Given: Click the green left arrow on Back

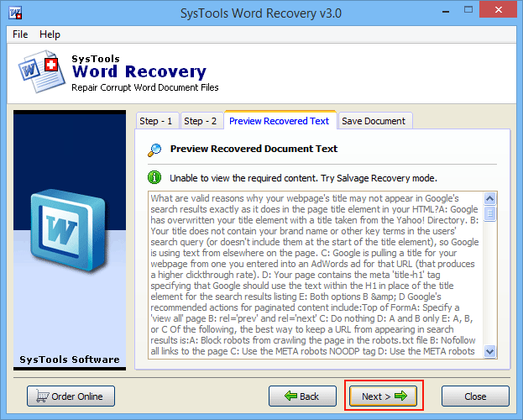Looking at the screenshot, I should click(x=290, y=396).
